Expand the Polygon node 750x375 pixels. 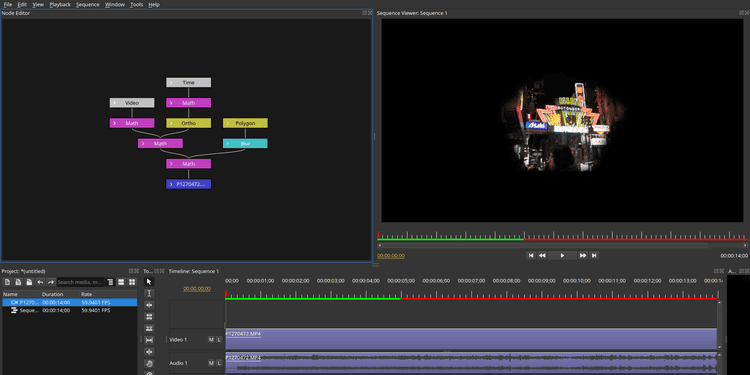point(228,123)
